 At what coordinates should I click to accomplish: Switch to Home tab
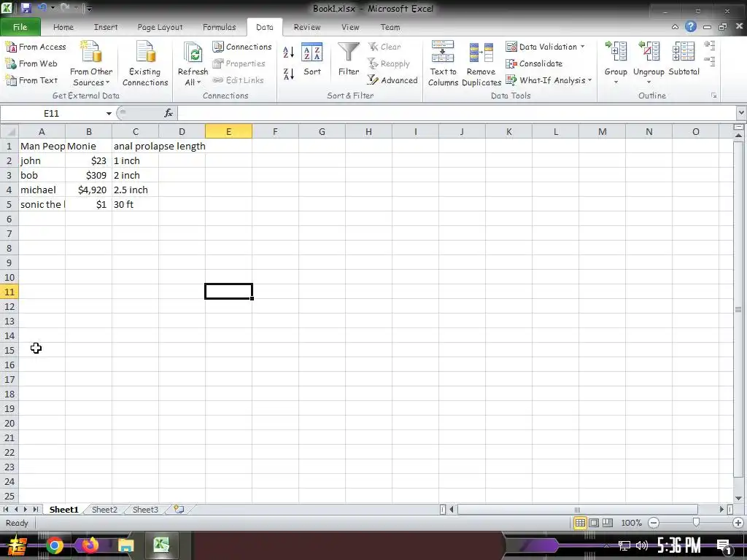click(x=63, y=27)
